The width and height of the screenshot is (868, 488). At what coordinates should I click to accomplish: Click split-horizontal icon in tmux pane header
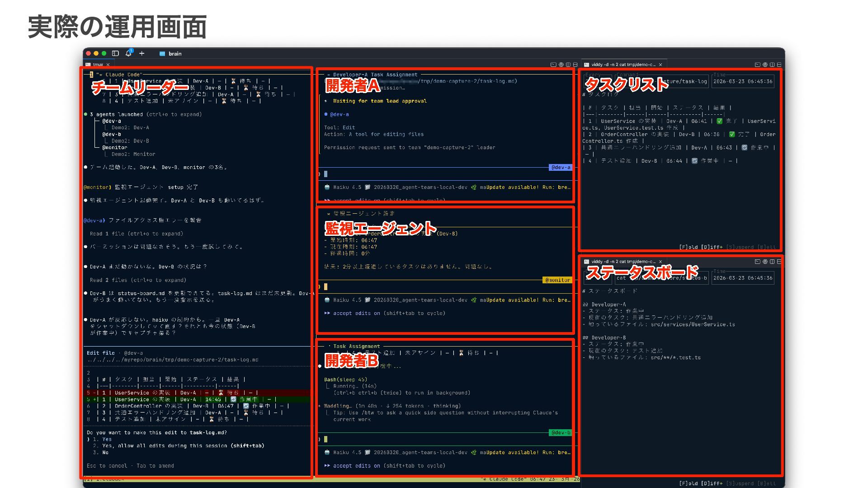coord(575,65)
